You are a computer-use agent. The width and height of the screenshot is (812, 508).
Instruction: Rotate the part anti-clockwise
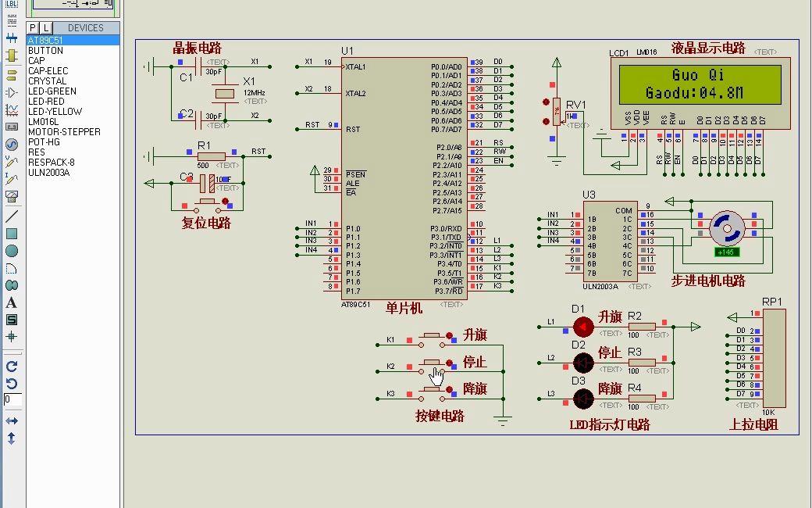click(12, 384)
